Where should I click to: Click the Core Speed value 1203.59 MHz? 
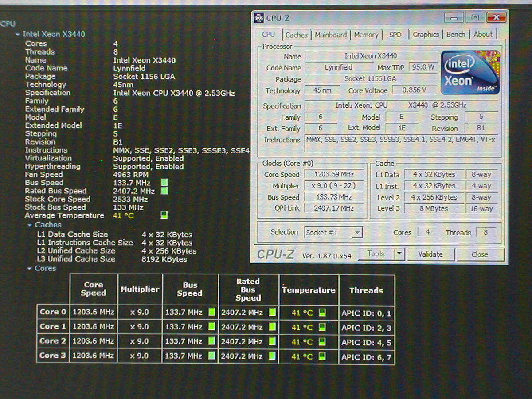334,174
